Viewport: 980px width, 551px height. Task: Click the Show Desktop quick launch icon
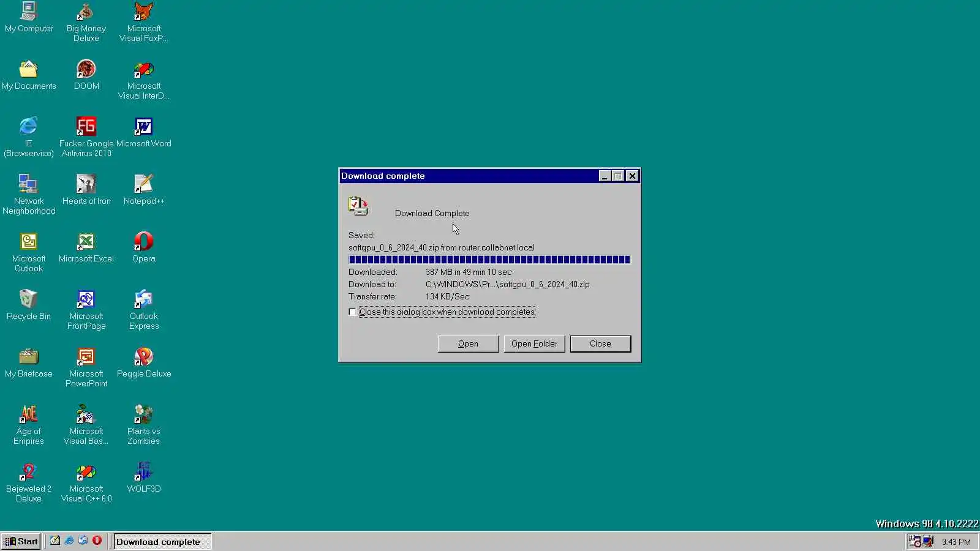pos(55,541)
